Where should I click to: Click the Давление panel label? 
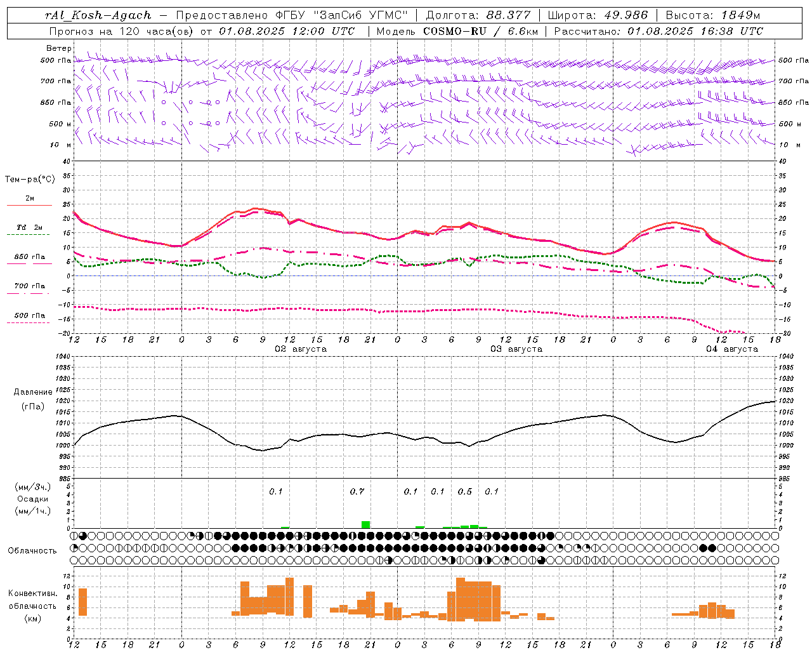point(33,392)
